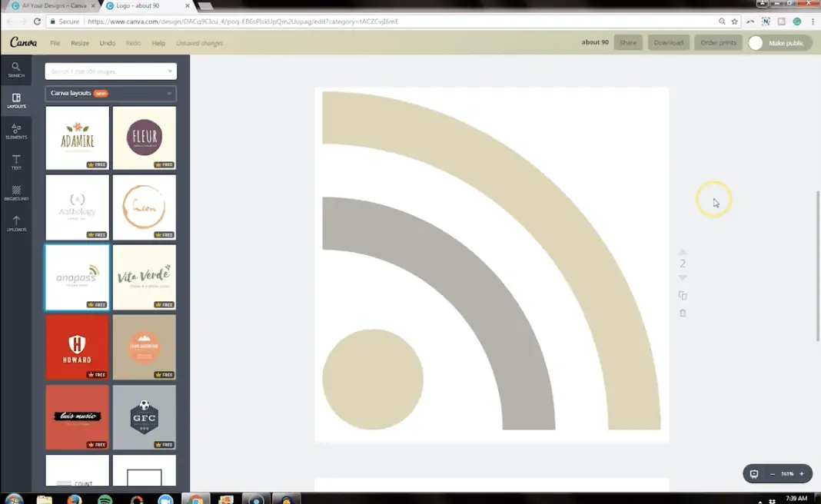Open browser zoom magnifier icon in address bar
This screenshot has height=504, width=821.
(722, 22)
